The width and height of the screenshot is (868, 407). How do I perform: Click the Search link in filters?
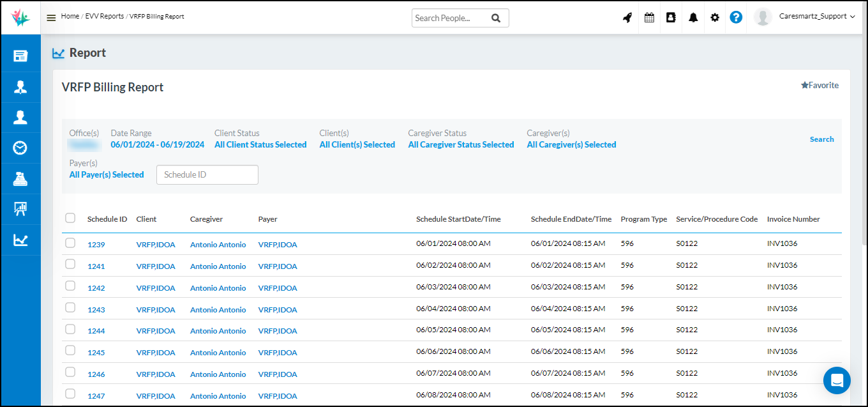pyautogui.click(x=821, y=139)
